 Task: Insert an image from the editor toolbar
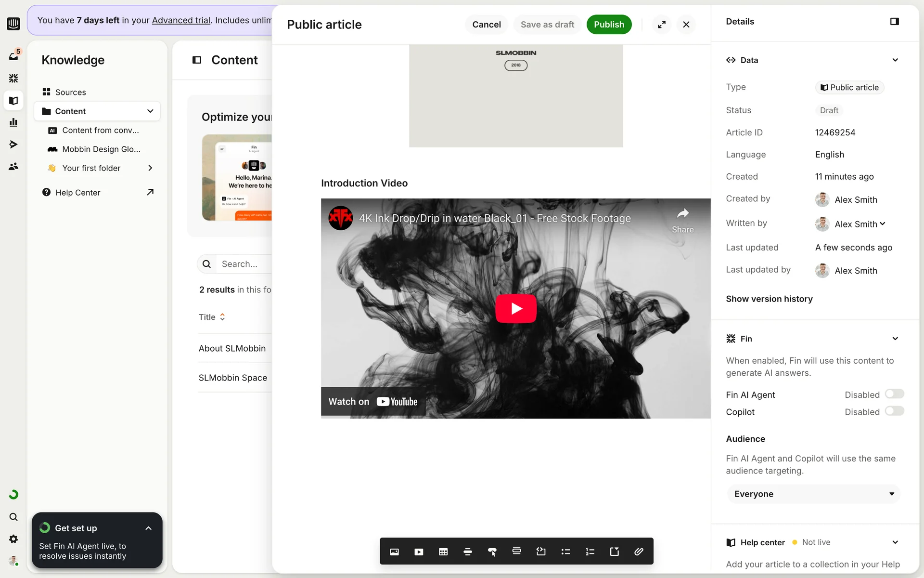[x=394, y=552]
